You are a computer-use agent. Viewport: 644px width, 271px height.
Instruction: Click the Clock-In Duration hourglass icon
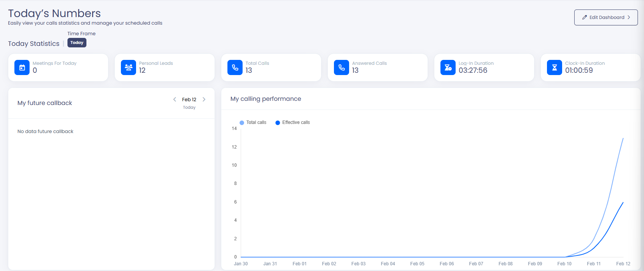(555, 67)
